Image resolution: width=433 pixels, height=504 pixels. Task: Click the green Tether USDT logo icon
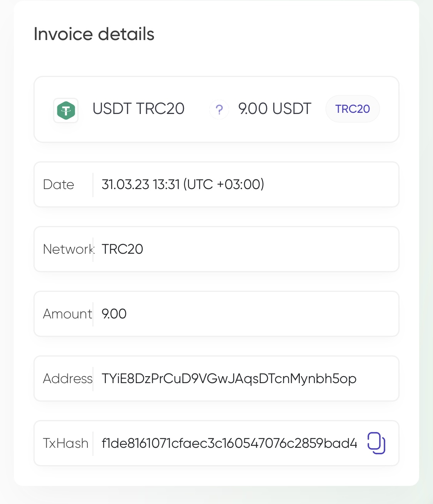tap(66, 111)
